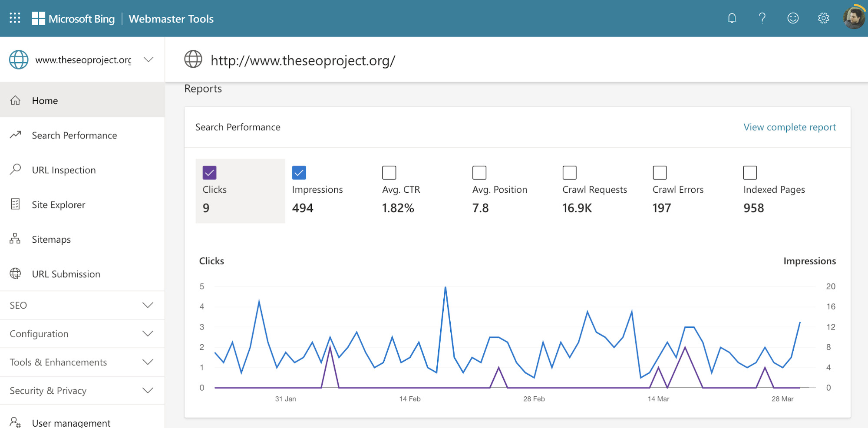Uncheck the Impressions metric
Image resolution: width=868 pixels, height=428 pixels.
[299, 172]
